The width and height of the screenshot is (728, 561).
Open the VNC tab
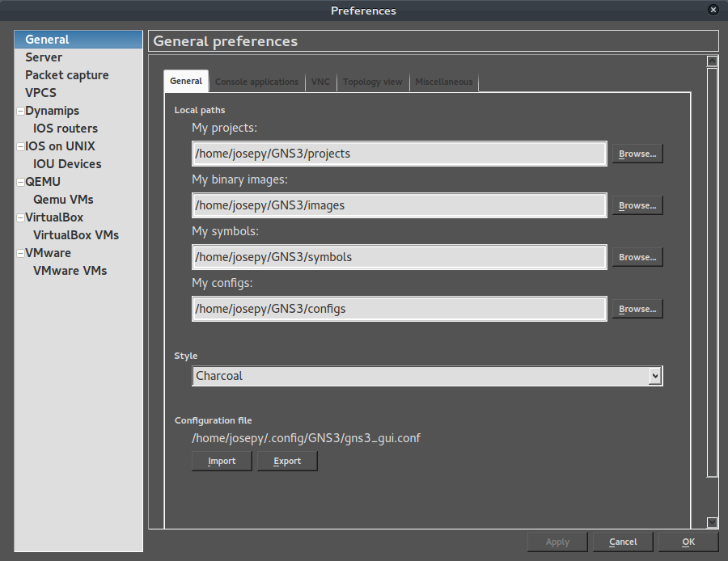point(320,82)
